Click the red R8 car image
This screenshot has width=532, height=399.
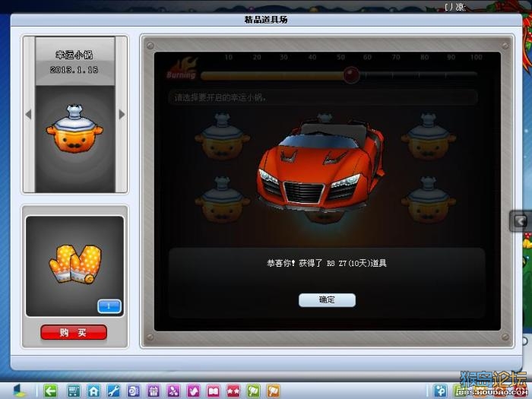321,166
